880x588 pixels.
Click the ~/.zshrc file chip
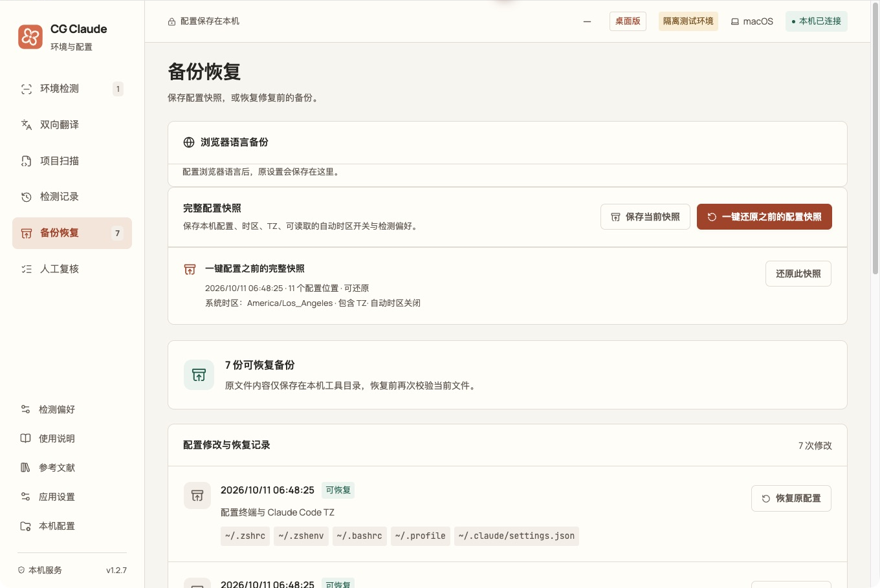click(245, 536)
